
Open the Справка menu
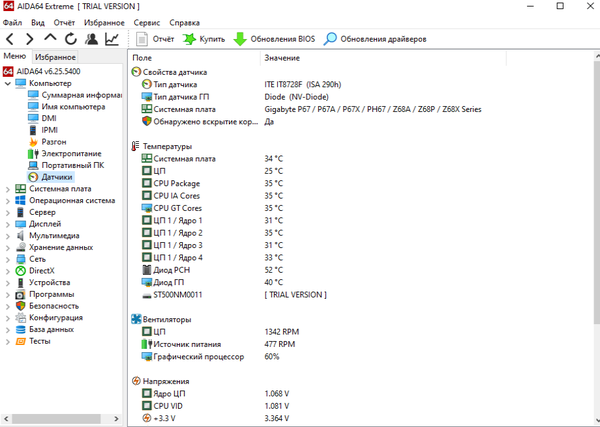pyautogui.click(x=185, y=21)
